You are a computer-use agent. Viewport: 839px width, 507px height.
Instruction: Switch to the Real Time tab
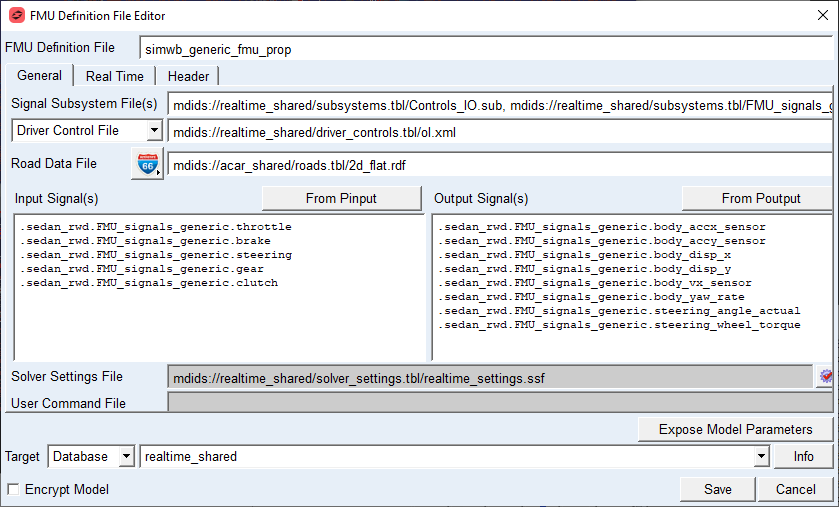click(115, 76)
